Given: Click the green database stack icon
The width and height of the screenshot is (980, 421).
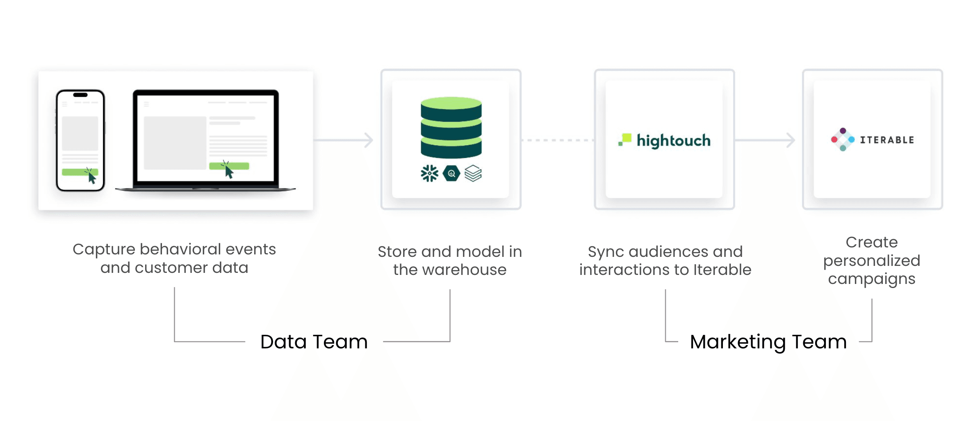Looking at the screenshot, I should [451, 128].
